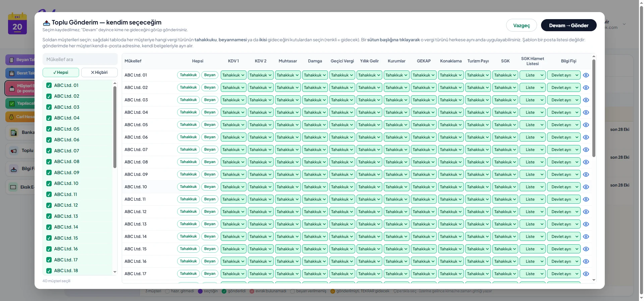The image size is (644, 301).
Task: Click the customer list scrollbar thumb
Action: [115, 127]
